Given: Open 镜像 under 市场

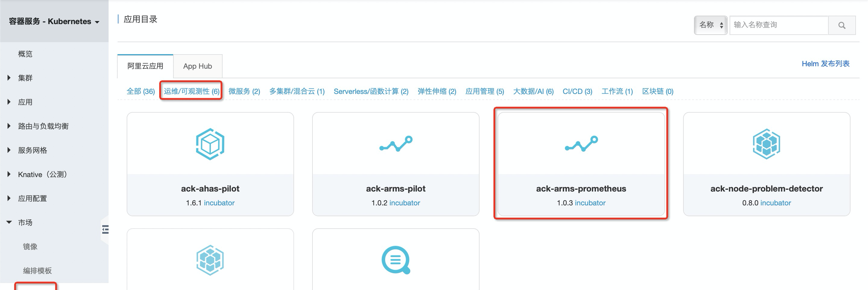Looking at the screenshot, I should click(30, 247).
